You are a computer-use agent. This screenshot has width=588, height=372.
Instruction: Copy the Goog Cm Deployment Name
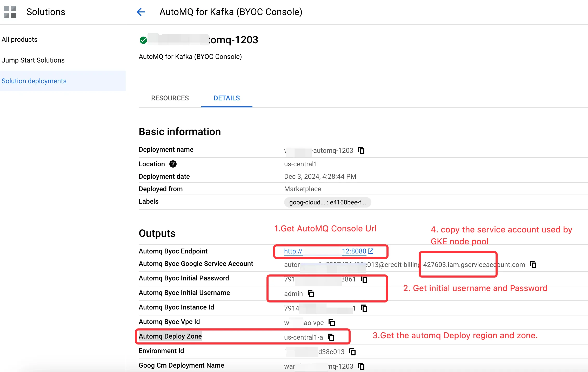pos(361,366)
